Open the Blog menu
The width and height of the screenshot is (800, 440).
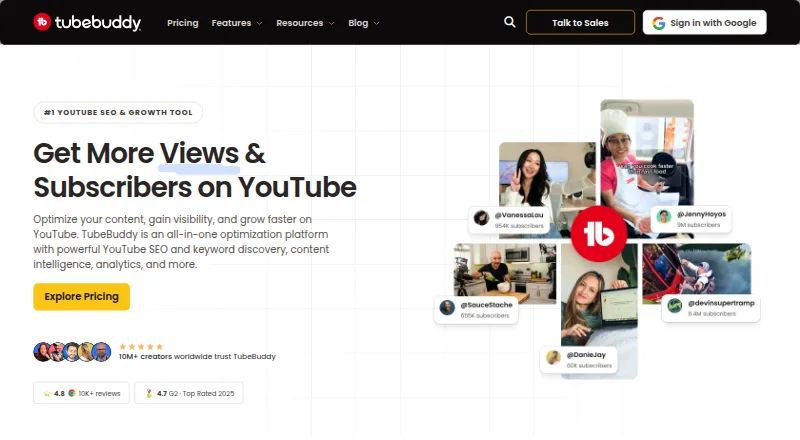(x=364, y=23)
